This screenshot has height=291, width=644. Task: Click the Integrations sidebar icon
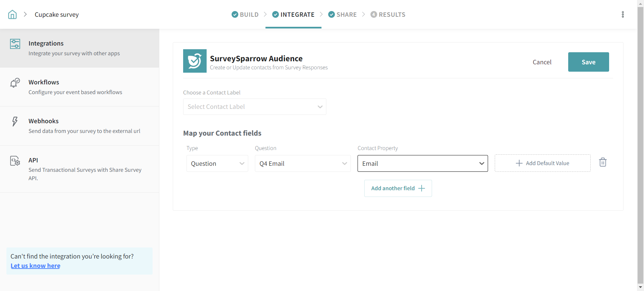15,44
